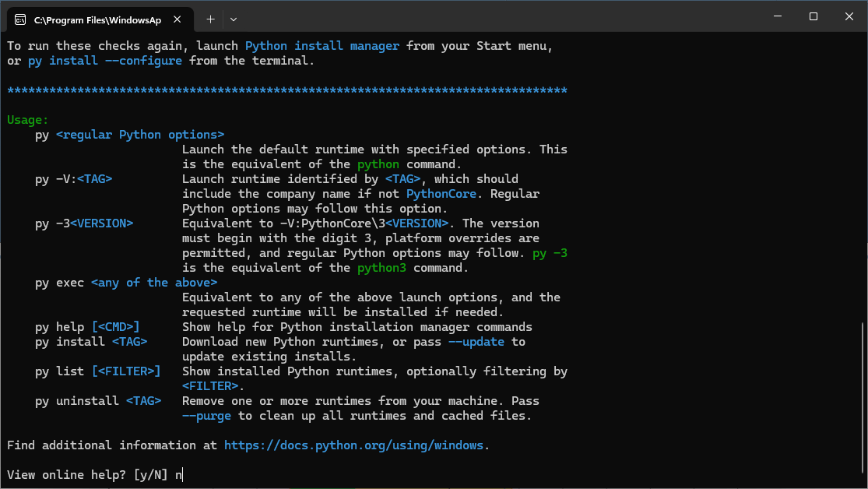868x489 pixels.
Task: Click the 'py list [<FILTER>]' command text
Action: click(x=98, y=371)
